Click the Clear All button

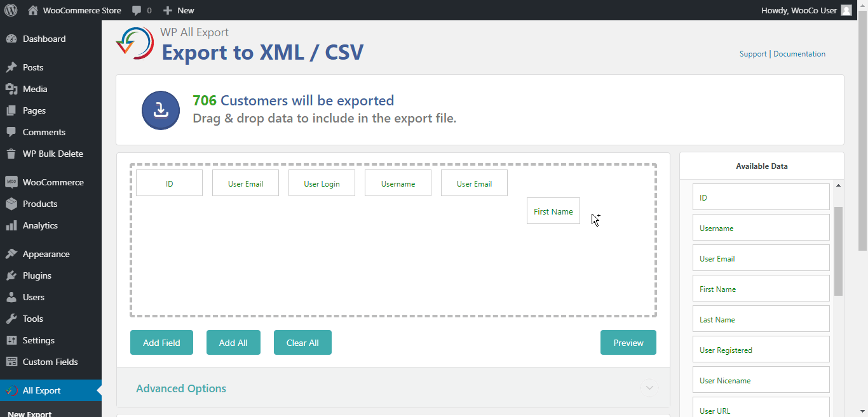(x=302, y=343)
